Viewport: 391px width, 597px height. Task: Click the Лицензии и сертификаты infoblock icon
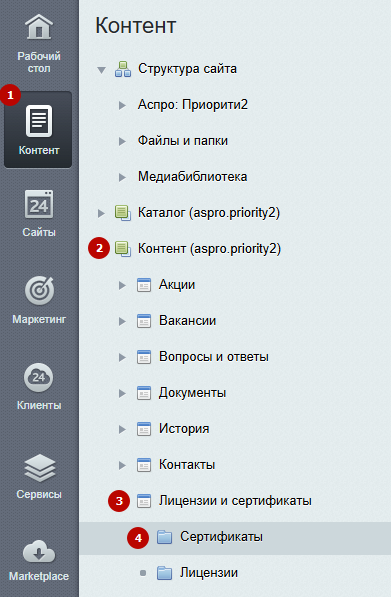coord(144,501)
